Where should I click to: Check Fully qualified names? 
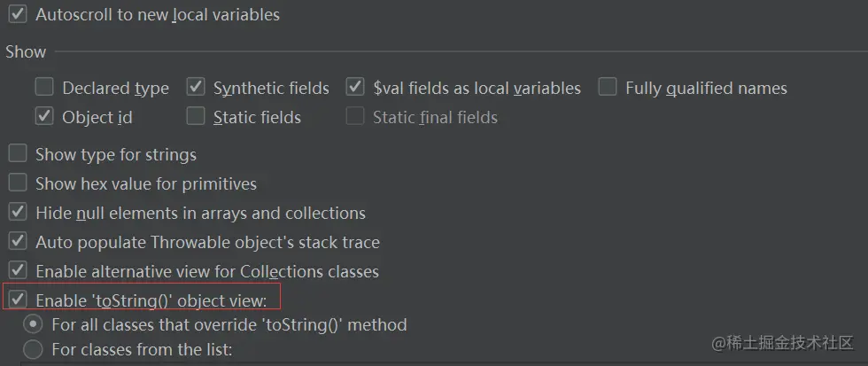tap(608, 88)
